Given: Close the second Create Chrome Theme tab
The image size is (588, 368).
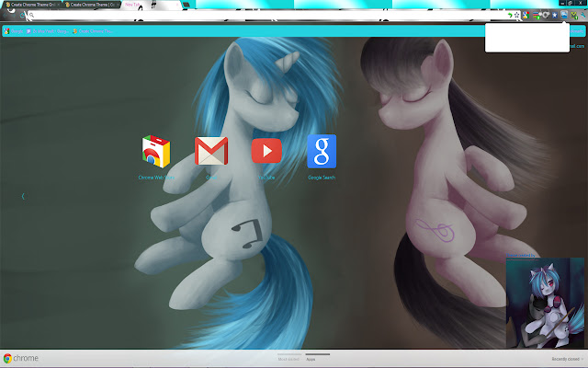Looking at the screenshot, I should tap(118, 5).
